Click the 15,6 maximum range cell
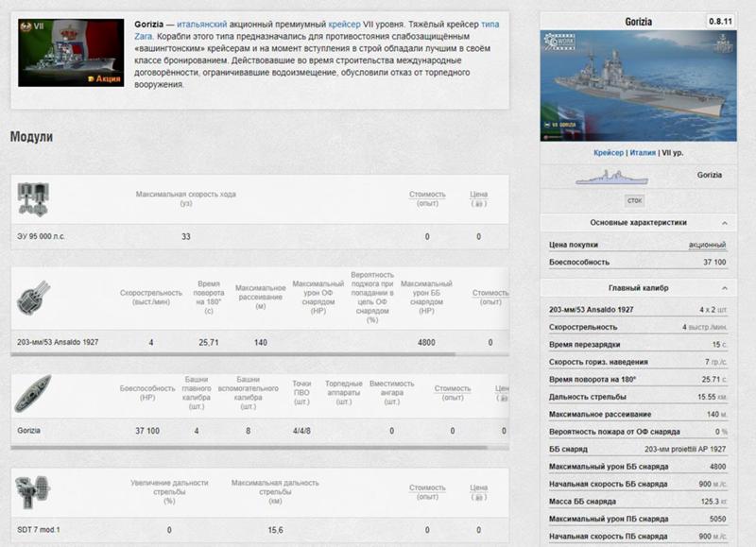Viewport: 756px width, 547px height. (275, 530)
